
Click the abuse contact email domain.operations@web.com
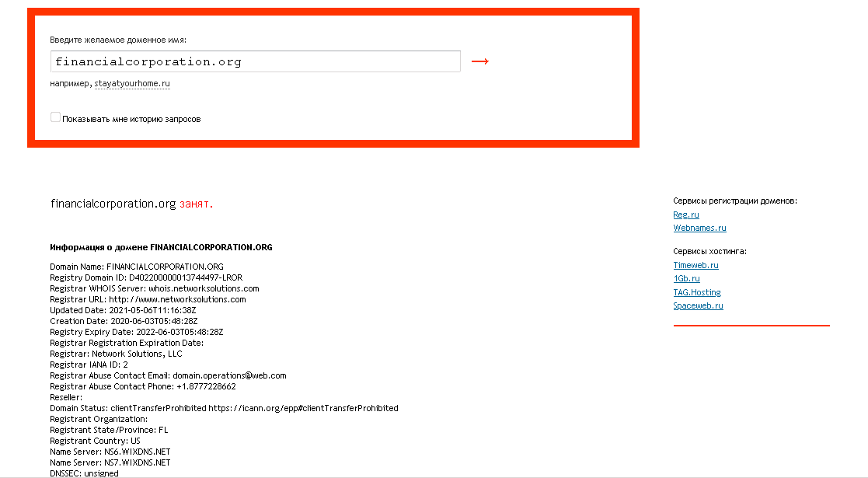pyautogui.click(x=229, y=375)
